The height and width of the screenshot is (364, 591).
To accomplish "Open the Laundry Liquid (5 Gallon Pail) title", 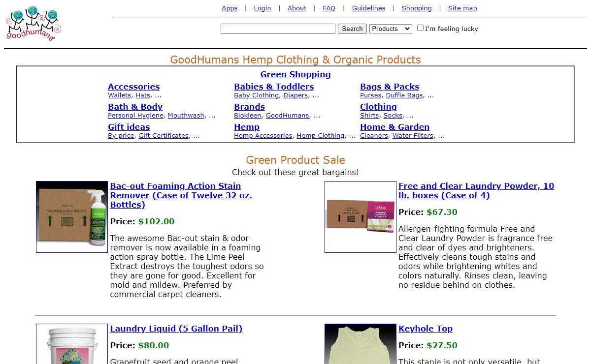I will (176, 329).
